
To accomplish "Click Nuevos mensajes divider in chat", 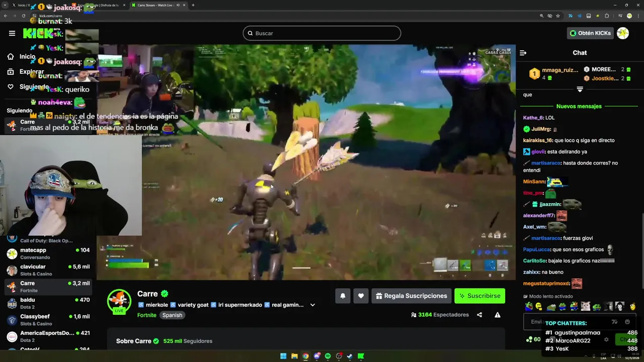I will tap(579, 106).
